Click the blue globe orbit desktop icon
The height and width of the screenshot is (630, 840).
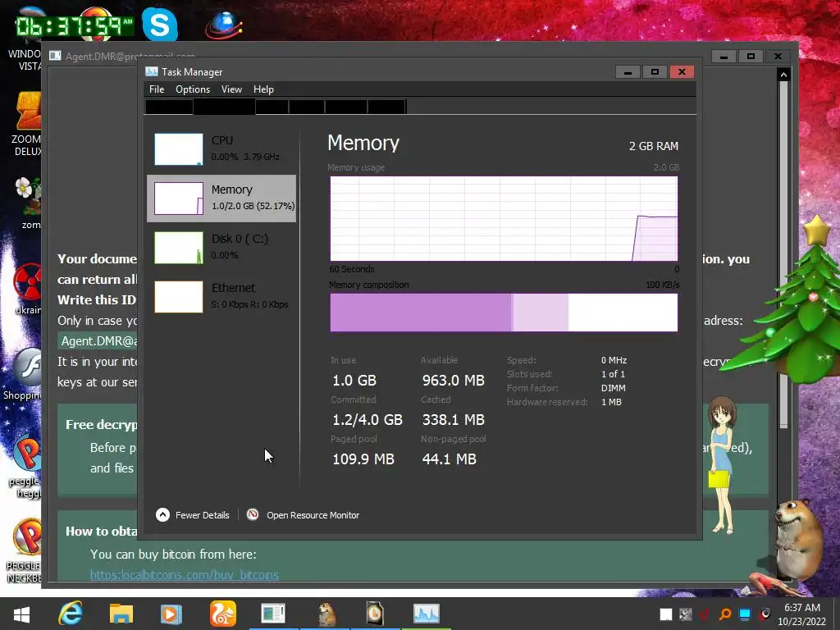click(224, 25)
